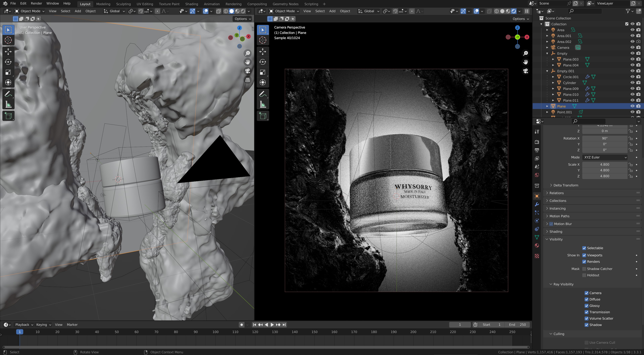Image resolution: width=644 pixels, height=355 pixels.
Task: Open the Render menu
Action: pos(36,4)
